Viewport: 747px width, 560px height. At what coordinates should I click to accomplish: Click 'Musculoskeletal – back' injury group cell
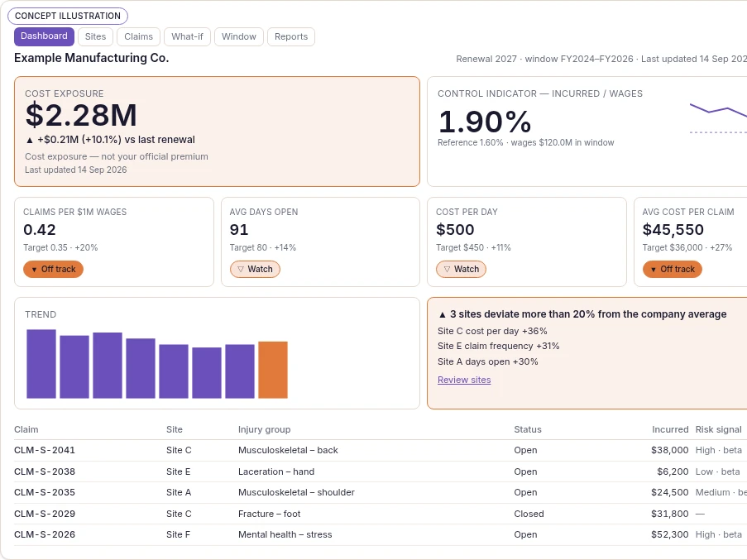288,450
